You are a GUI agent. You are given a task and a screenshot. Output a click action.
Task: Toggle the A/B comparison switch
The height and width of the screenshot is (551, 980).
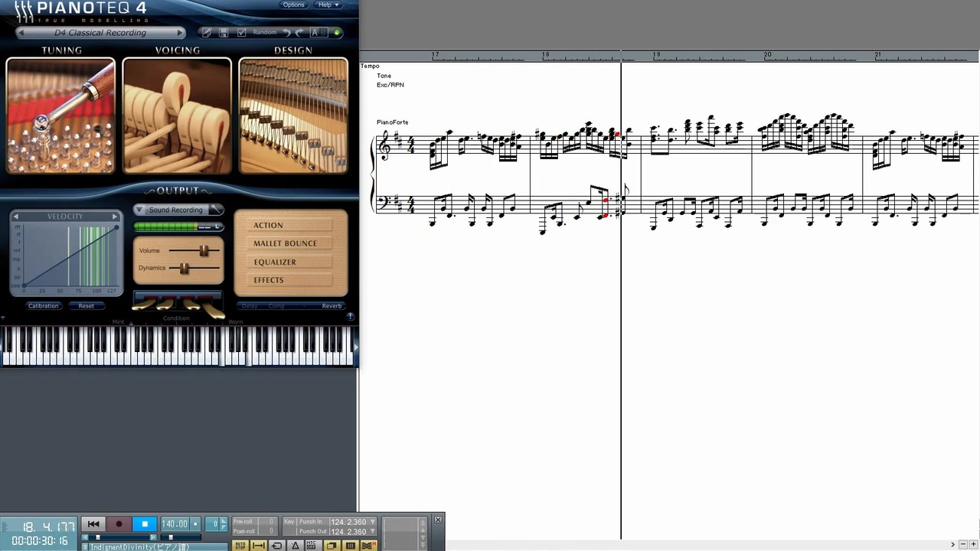tap(319, 32)
